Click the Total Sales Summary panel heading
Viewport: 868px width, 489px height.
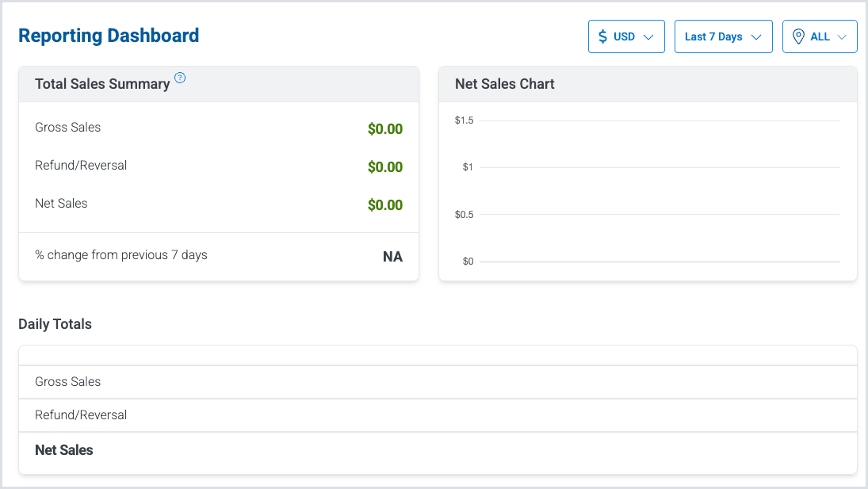[102, 84]
